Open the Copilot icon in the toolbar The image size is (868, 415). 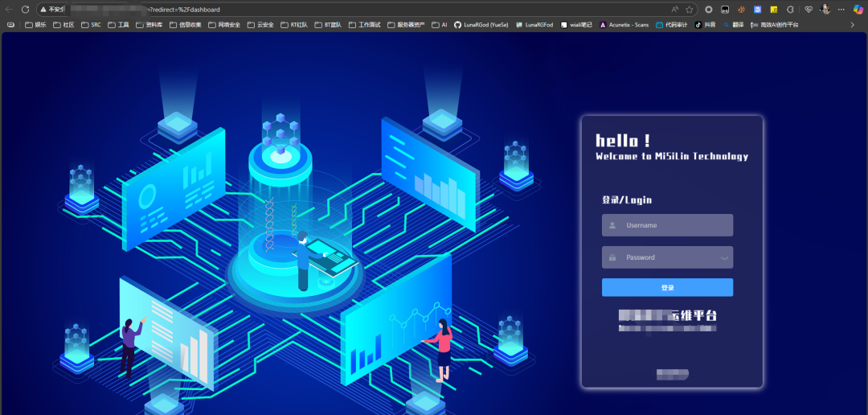click(x=858, y=10)
